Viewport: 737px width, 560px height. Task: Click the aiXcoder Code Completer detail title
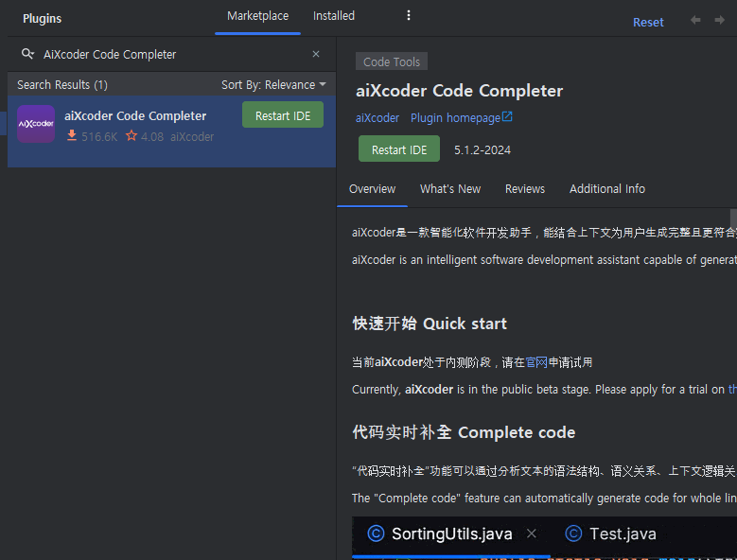[459, 91]
